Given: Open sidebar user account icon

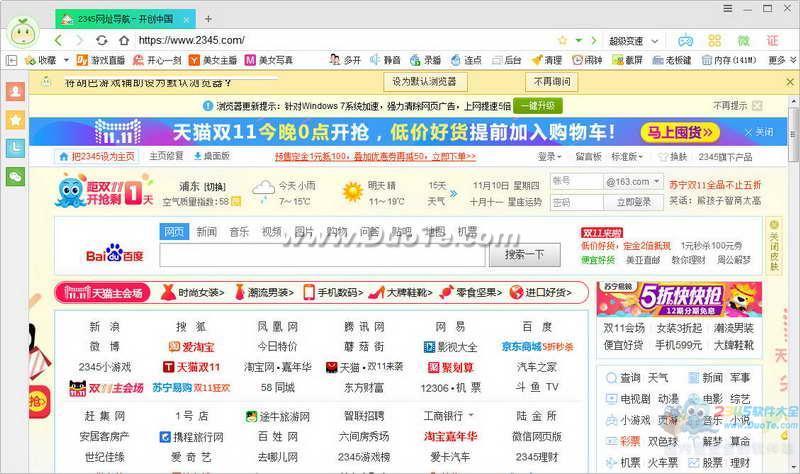Looking at the screenshot, I should 15,91.
